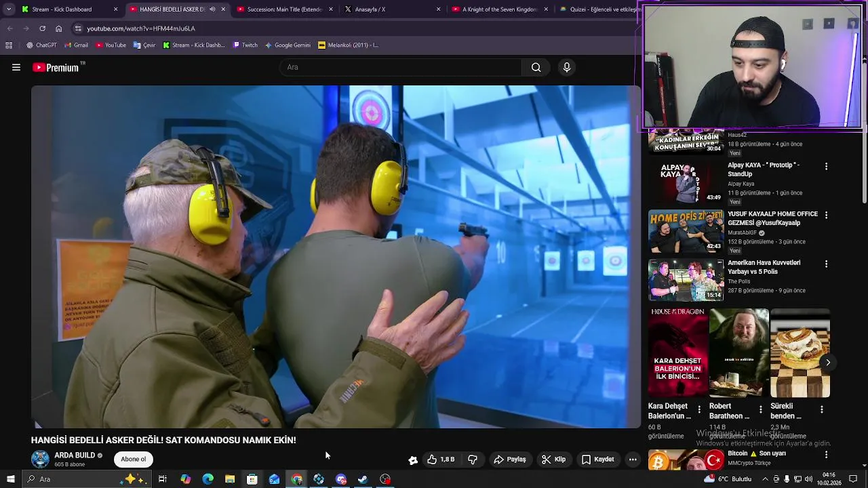Share the video via Paylaş
Screen dimensions: 868x488
pos(510,460)
